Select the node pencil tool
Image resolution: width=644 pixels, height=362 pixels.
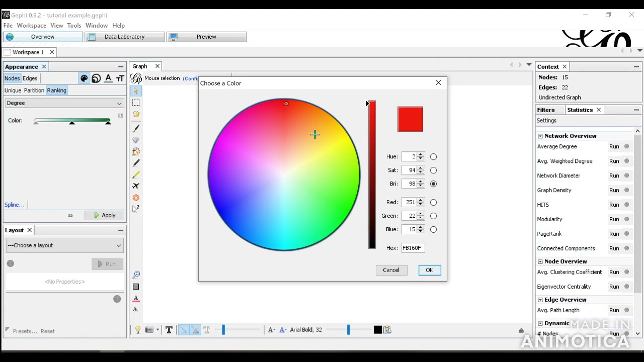tap(136, 163)
